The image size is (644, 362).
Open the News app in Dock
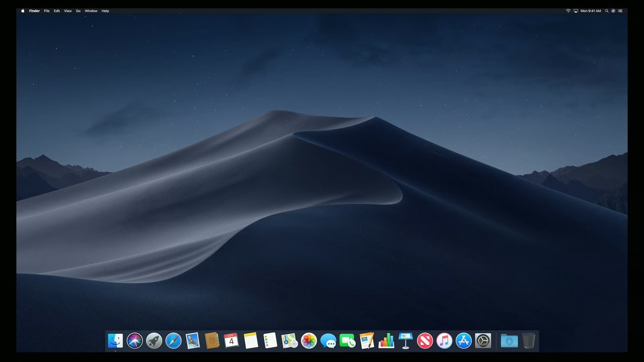click(425, 341)
